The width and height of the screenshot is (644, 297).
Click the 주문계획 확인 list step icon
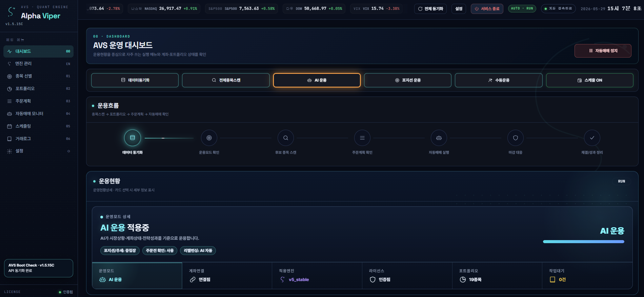[x=362, y=138]
